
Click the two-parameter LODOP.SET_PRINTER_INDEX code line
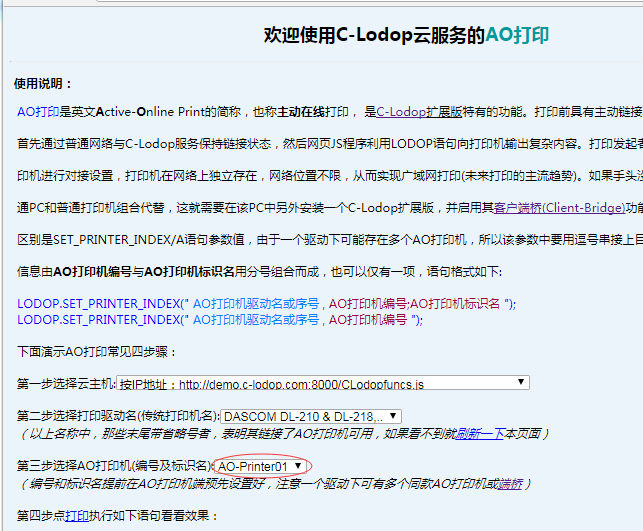point(219,320)
